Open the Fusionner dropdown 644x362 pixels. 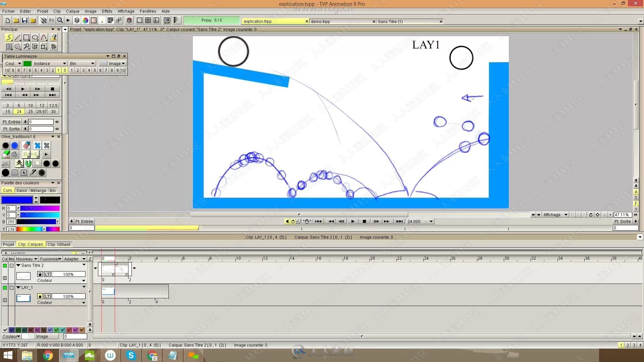pos(51,259)
